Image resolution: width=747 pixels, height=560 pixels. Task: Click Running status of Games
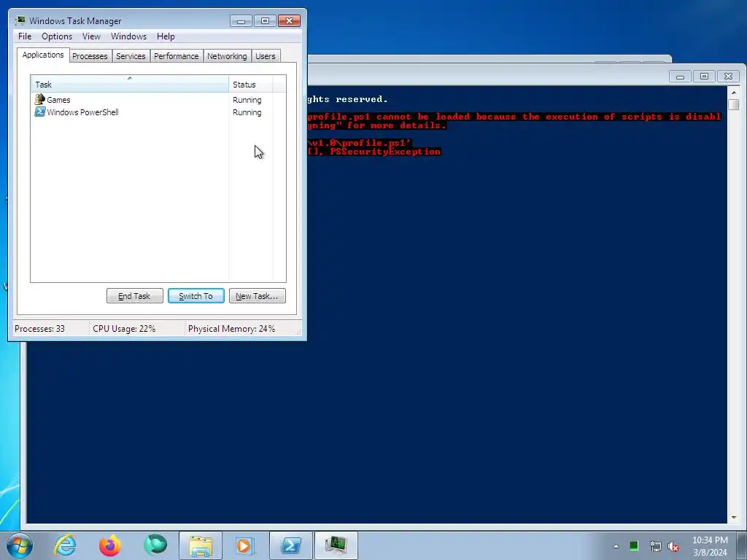(x=247, y=100)
